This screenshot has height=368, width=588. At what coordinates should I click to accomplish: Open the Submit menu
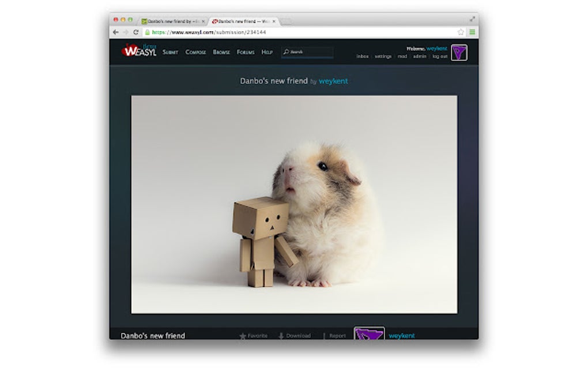(x=170, y=52)
